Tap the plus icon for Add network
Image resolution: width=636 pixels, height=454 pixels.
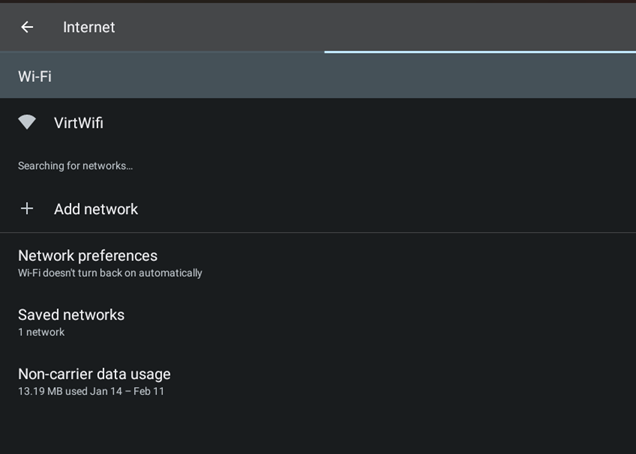click(x=27, y=209)
